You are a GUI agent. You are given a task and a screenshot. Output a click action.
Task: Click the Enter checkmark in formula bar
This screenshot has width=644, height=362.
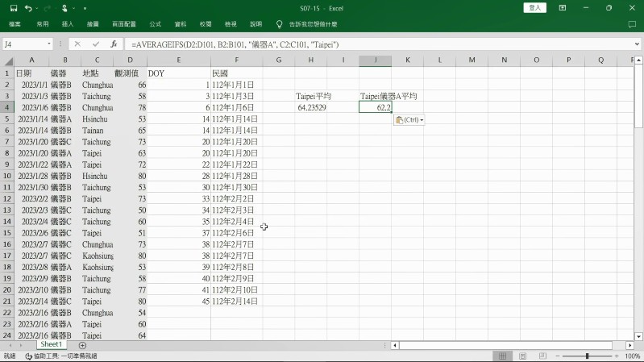point(96,44)
